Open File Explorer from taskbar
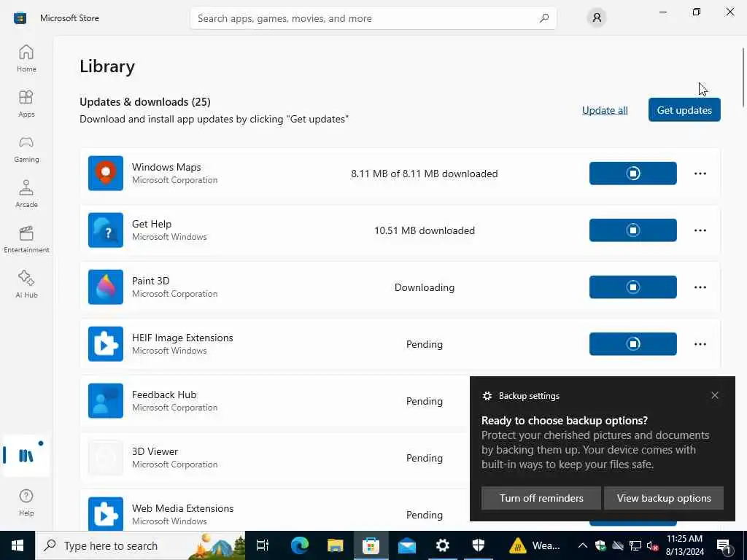Screen dimensions: 747x560 click(335, 545)
